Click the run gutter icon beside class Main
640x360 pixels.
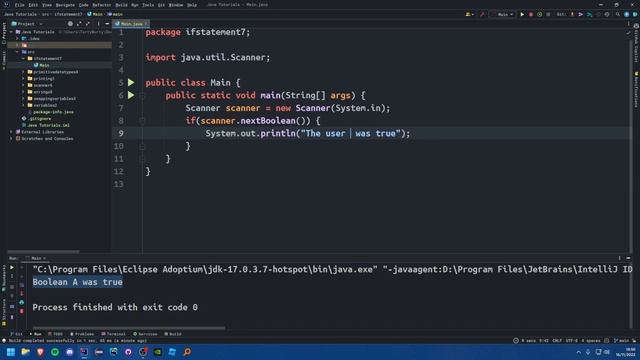click(x=131, y=82)
